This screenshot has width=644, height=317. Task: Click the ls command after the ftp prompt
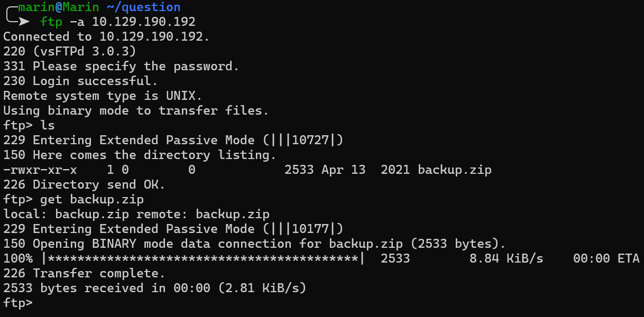(x=48, y=125)
